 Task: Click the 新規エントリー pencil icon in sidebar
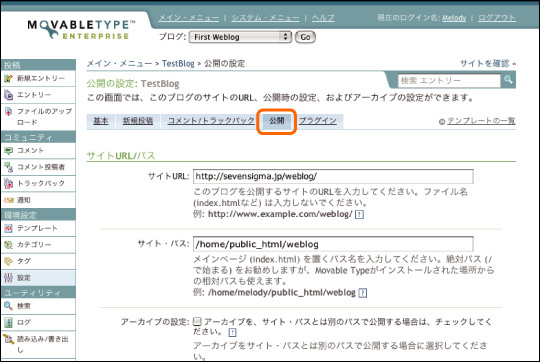(x=8, y=79)
